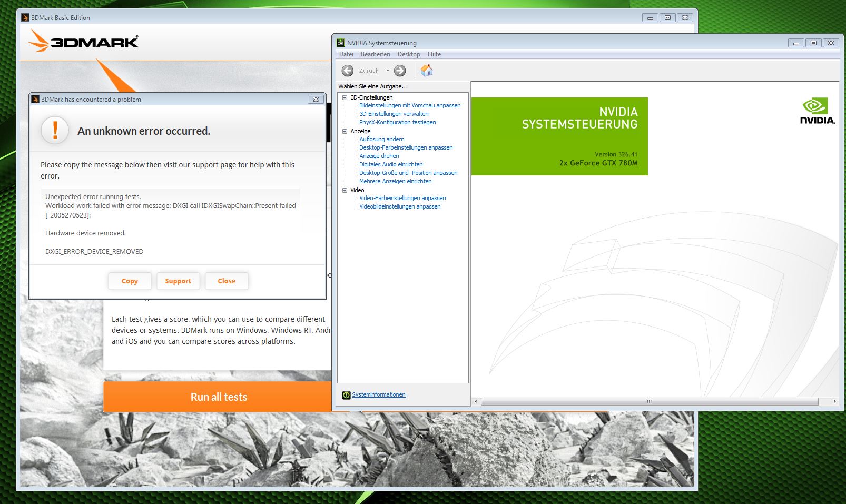This screenshot has width=846, height=504.
Task: Collapse the Video tree node
Action: tap(345, 190)
